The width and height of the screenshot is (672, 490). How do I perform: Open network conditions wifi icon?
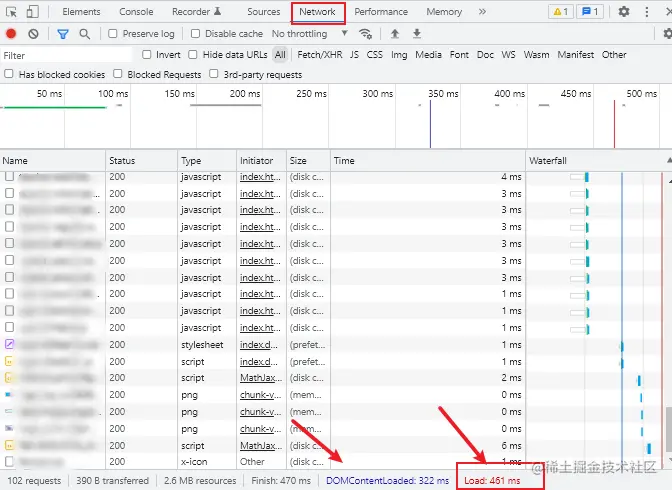(365, 34)
